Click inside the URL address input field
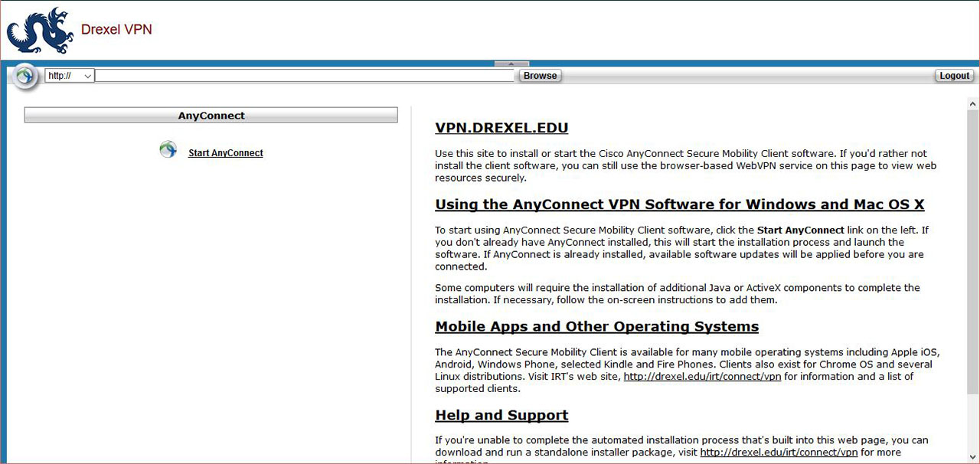 point(305,76)
